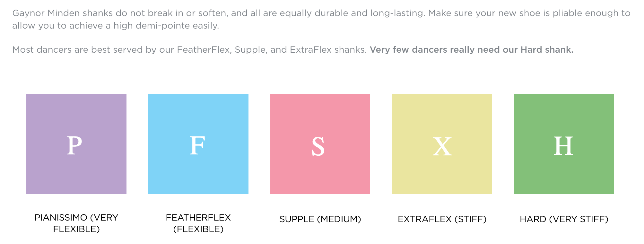The image size is (644, 244).
Task: Click the white letter S icon
Action: (x=318, y=146)
